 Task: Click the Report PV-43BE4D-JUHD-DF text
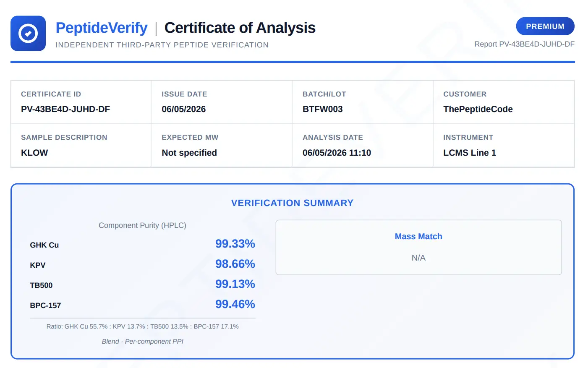click(x=524, y=44)
